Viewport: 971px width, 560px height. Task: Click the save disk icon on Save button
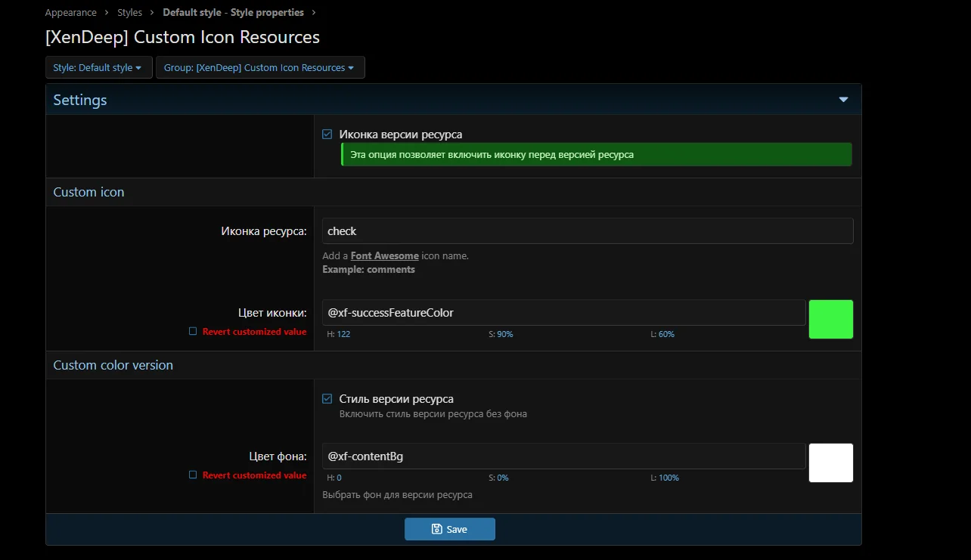pyautogui.click(x=436, y=528)
